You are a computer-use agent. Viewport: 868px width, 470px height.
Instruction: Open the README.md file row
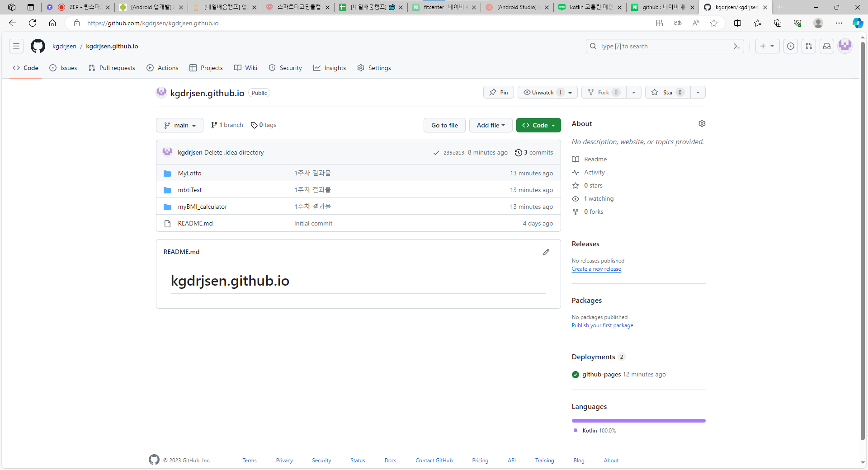(x=359, y=223)
